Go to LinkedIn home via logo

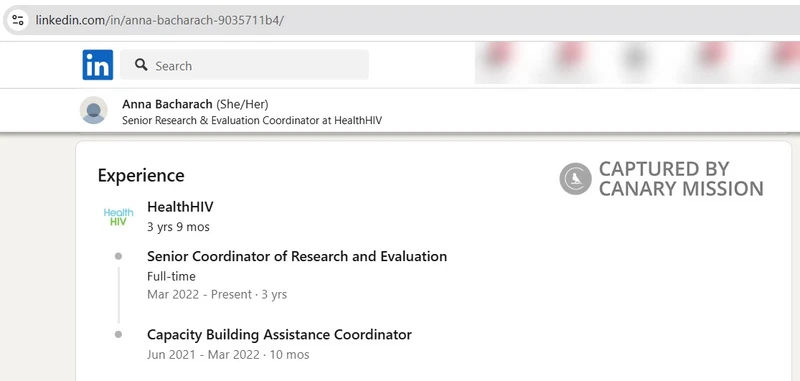[x=97, y=65]
